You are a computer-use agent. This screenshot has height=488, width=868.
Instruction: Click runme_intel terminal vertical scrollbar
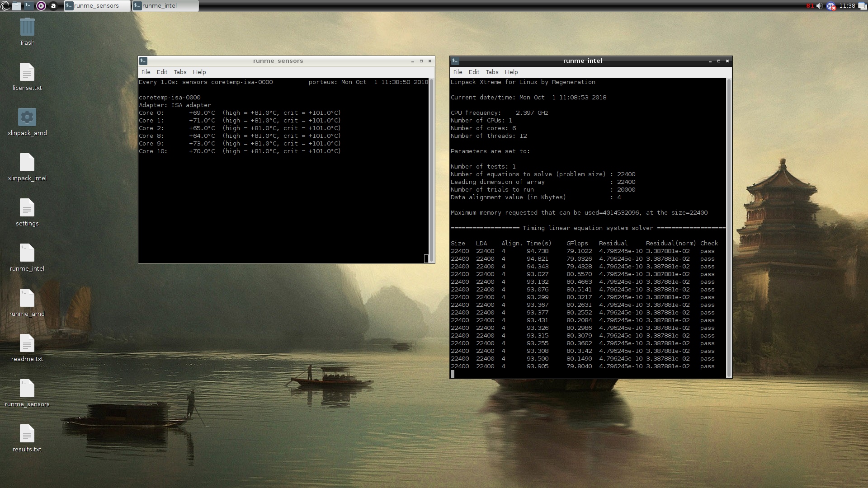[728, 226]
